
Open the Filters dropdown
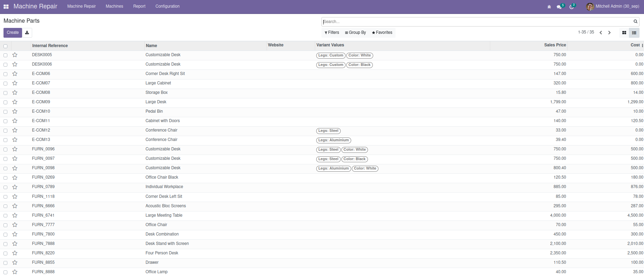(332, 32)
